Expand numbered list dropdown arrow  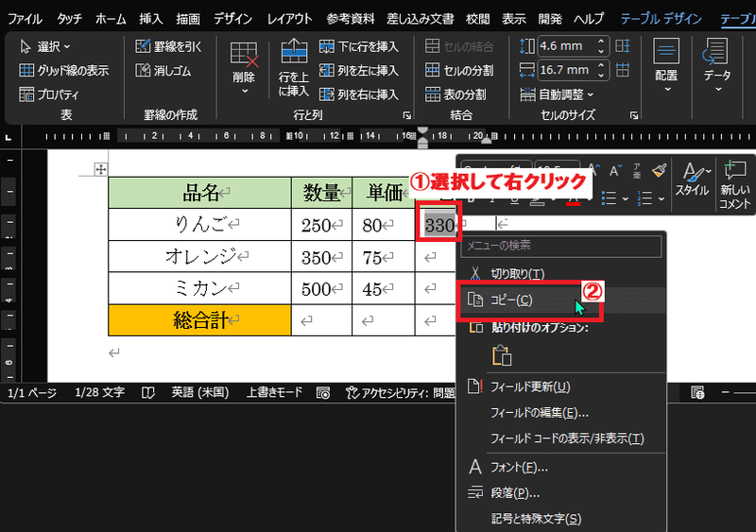[661, 198]
